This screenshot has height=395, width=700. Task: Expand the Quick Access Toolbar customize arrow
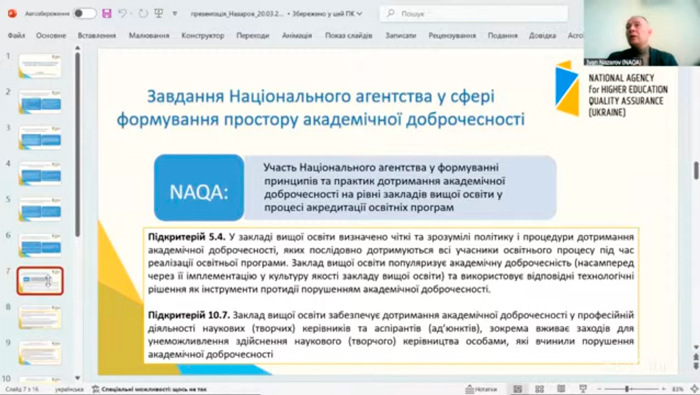tap(175, 13)
